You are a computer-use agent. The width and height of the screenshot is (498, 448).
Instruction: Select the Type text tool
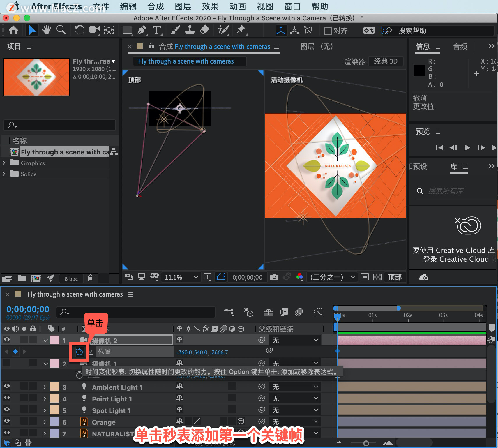(157, 30)
